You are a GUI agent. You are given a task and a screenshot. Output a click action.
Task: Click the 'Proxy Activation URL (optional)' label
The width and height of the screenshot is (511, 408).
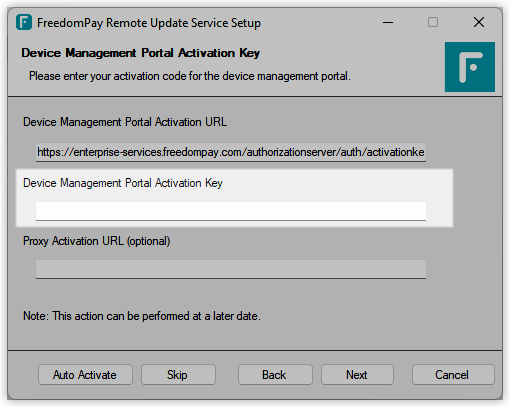point(97,241)
